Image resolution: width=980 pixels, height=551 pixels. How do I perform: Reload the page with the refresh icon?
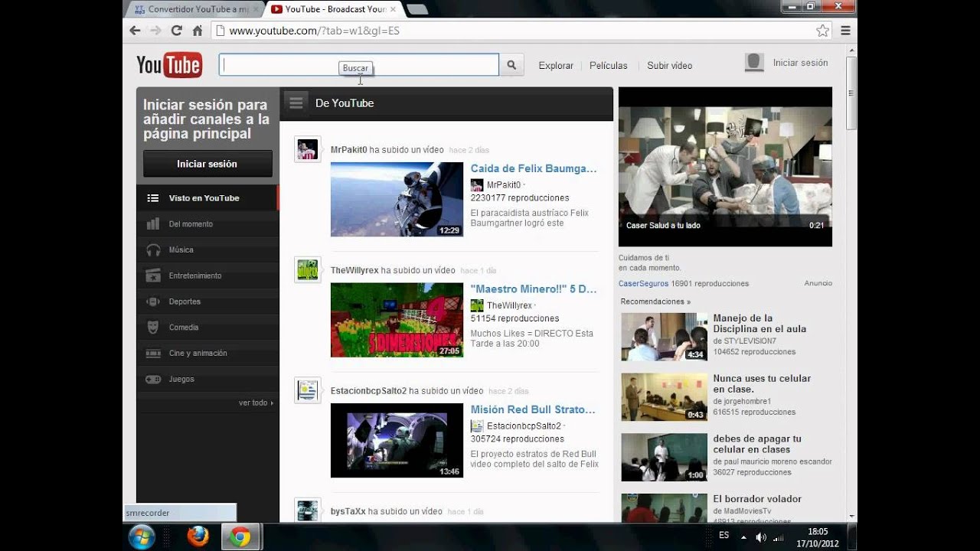[176, 31]
